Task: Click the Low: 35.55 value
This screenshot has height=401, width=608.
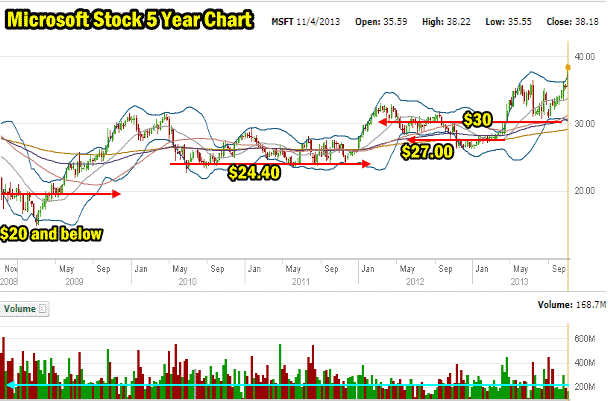Action: (508, 22)
